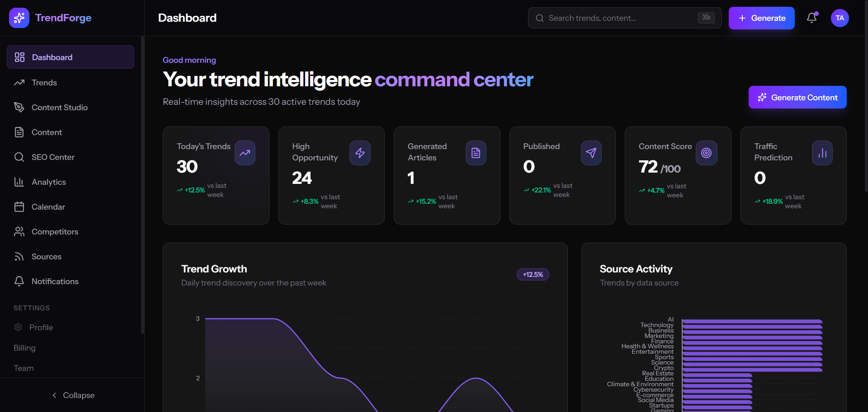This screenshot has height=412, width=868.
Task: Click the Sources feed icon
Action: point(19,256)
